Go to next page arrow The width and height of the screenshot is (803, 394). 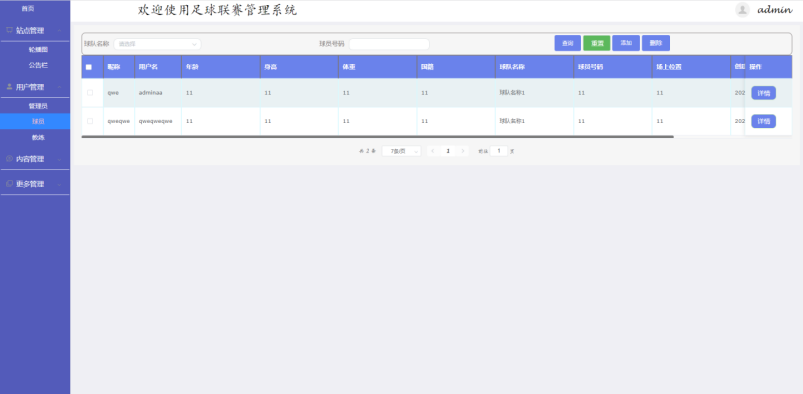462,151
